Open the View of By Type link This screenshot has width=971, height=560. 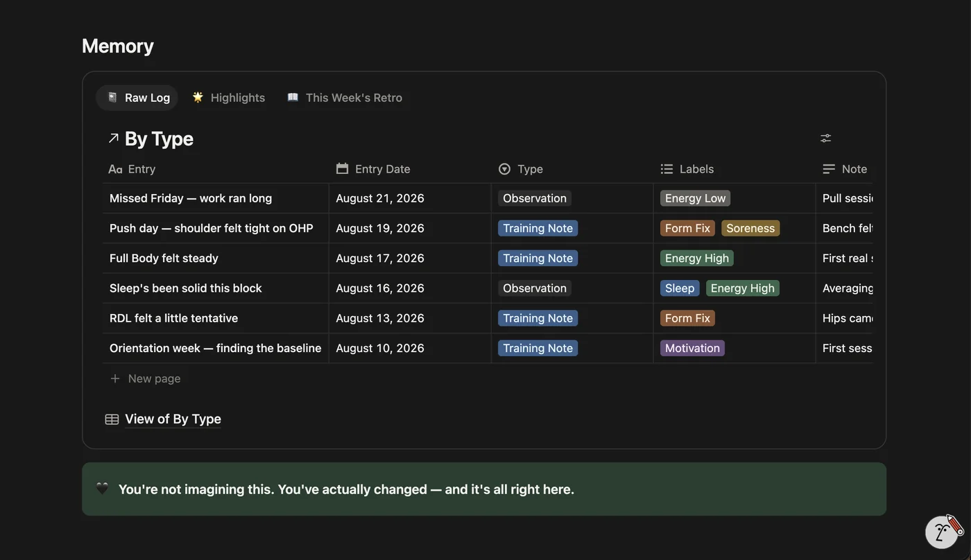click(x=173, y=419)
